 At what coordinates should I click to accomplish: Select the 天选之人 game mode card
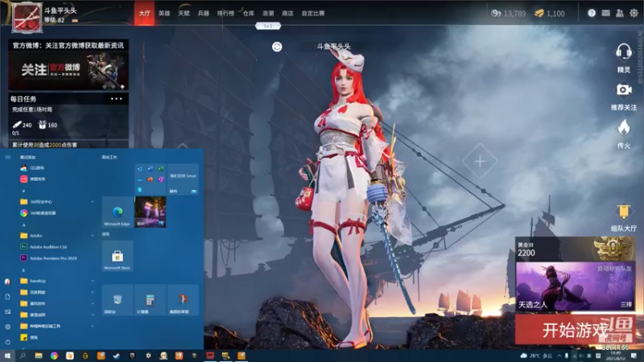pos(575,286)
